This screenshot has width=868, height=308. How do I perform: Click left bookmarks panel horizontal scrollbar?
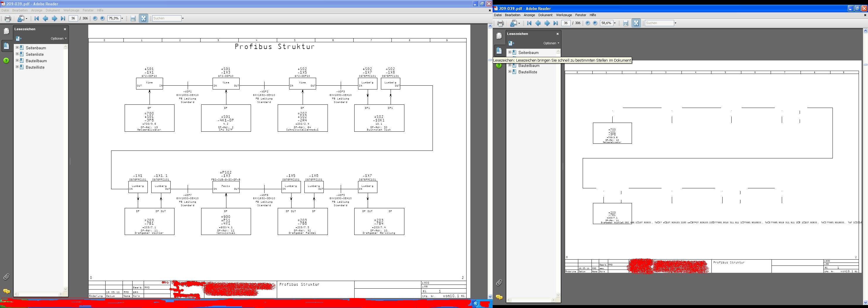[x=39, y=294]
